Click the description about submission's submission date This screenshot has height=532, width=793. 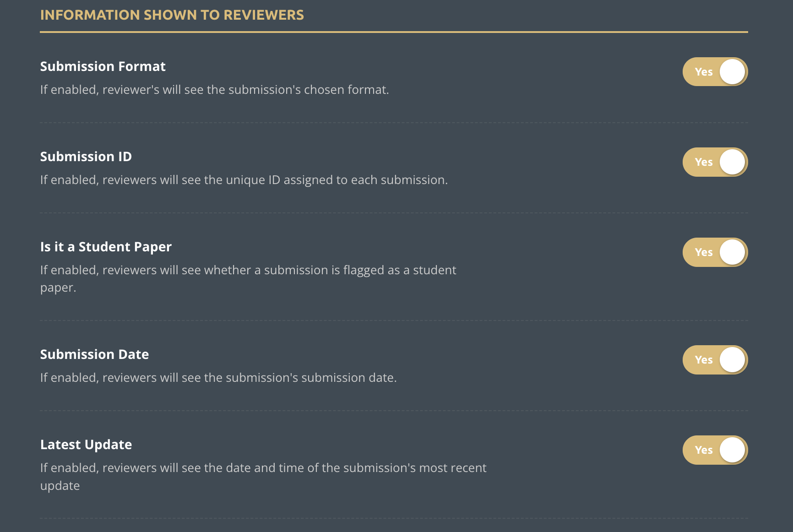(218, 378)
